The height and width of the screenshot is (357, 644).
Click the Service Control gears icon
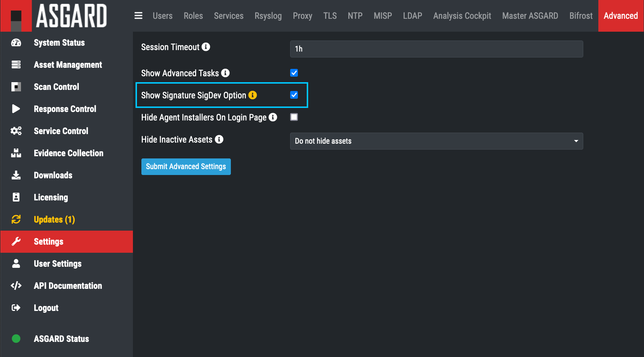(16, 131)
